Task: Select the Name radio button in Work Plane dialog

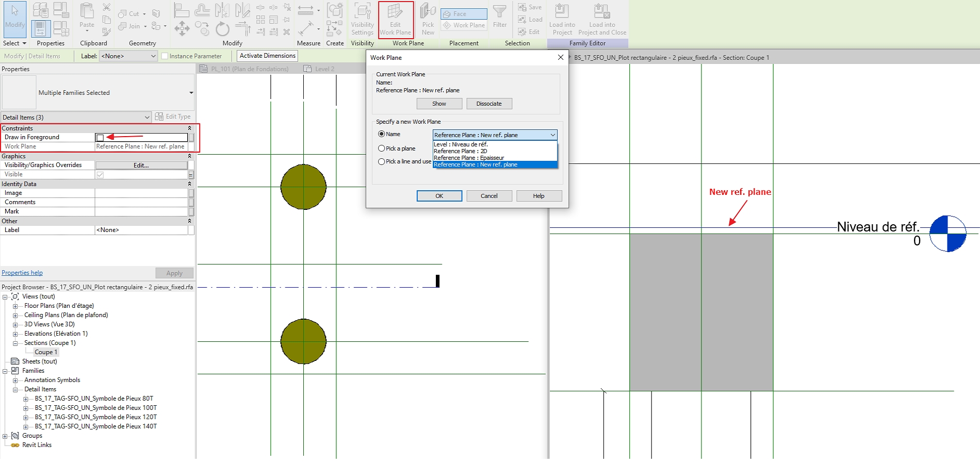Action: coord(382,134)
